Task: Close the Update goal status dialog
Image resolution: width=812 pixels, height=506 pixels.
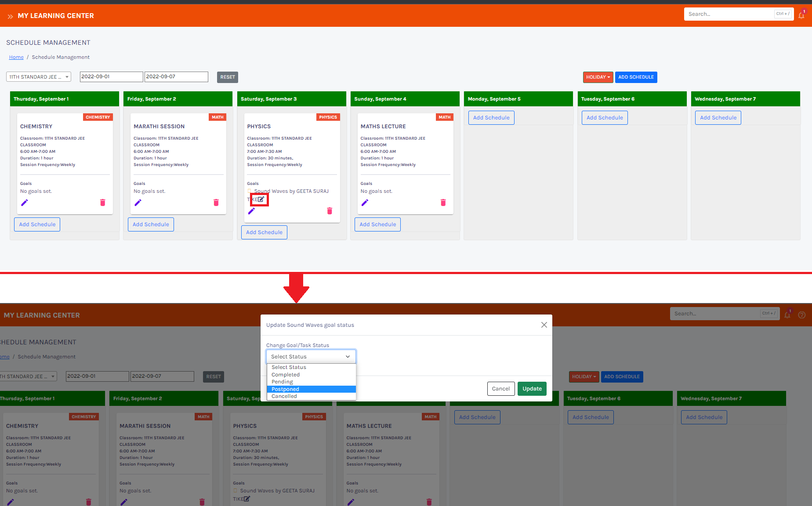Action: pos(544,325)
